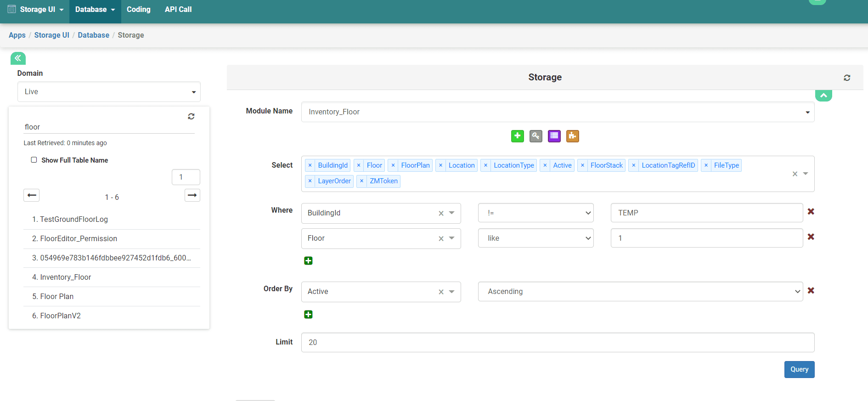
Task: Open the BuildingId where-column dropdown
Action: (452, 213)
